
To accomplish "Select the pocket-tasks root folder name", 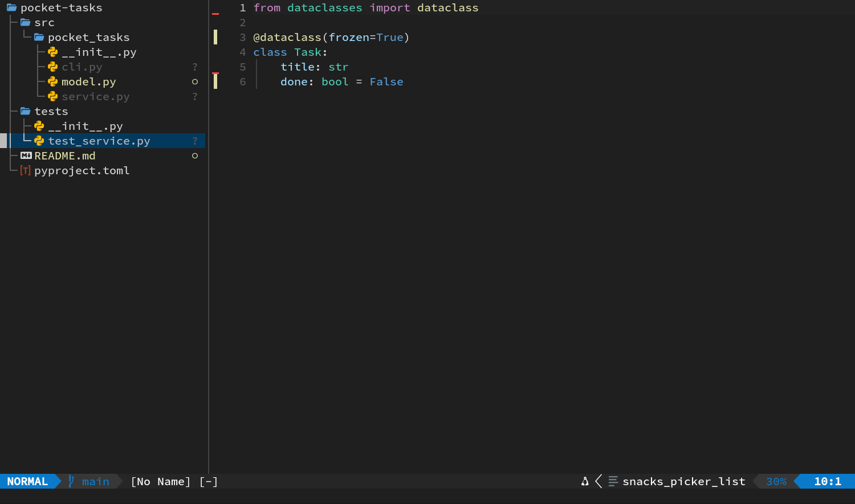I will point(62,8).
